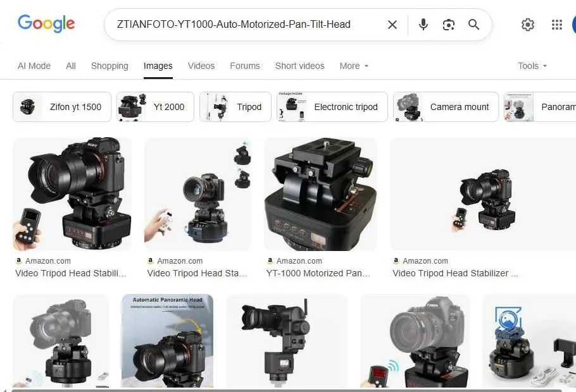Open the first Sony camera result thumbnail

[x=72, y=193]
